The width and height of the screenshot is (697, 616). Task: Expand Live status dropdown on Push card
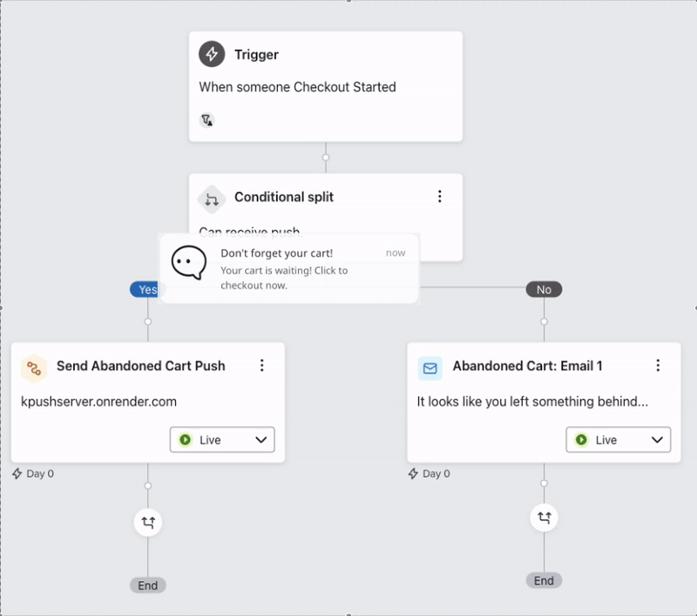pyautogui.click(x=222, y=440)
